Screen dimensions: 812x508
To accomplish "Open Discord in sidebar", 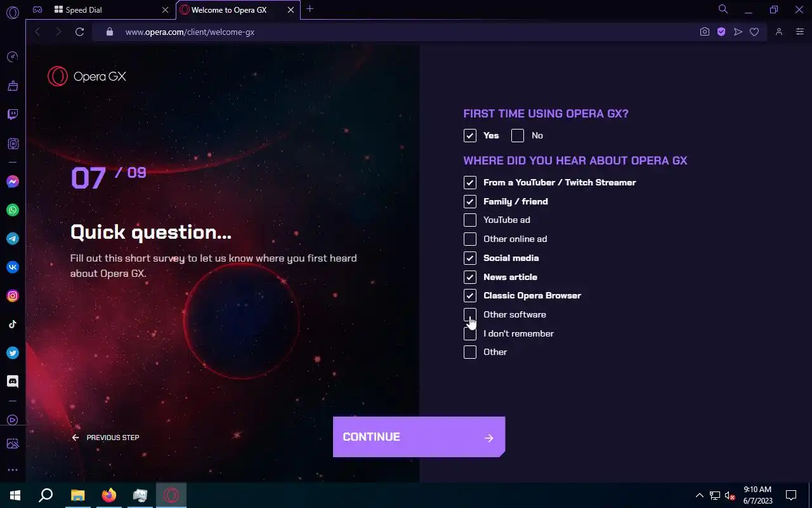I will coord(13,382).
